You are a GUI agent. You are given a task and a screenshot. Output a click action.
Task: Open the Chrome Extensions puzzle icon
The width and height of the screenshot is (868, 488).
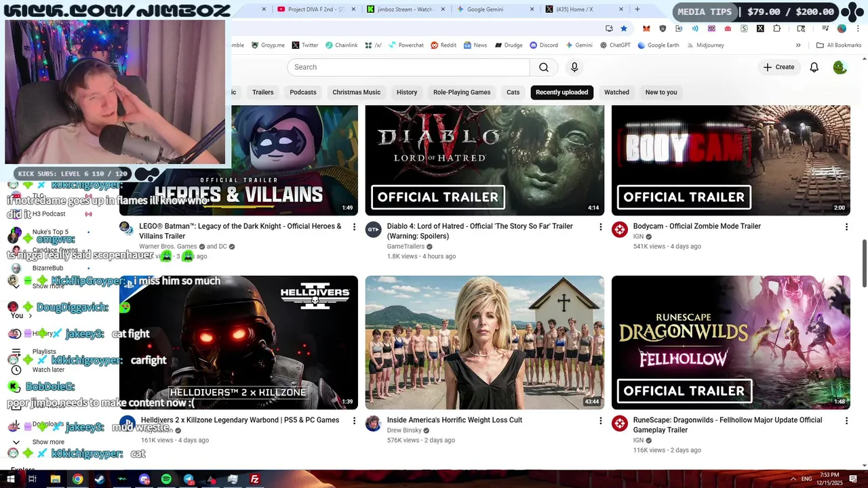coord(777,28)
